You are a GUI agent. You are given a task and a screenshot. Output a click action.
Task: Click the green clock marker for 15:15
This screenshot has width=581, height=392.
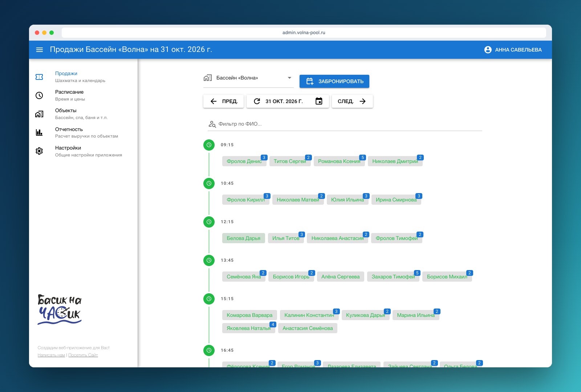coord(209,299)
